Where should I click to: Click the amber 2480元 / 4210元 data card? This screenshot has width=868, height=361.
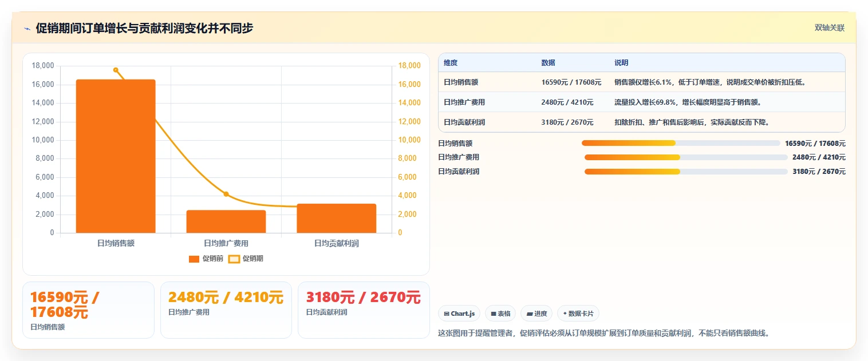(226, 310)
